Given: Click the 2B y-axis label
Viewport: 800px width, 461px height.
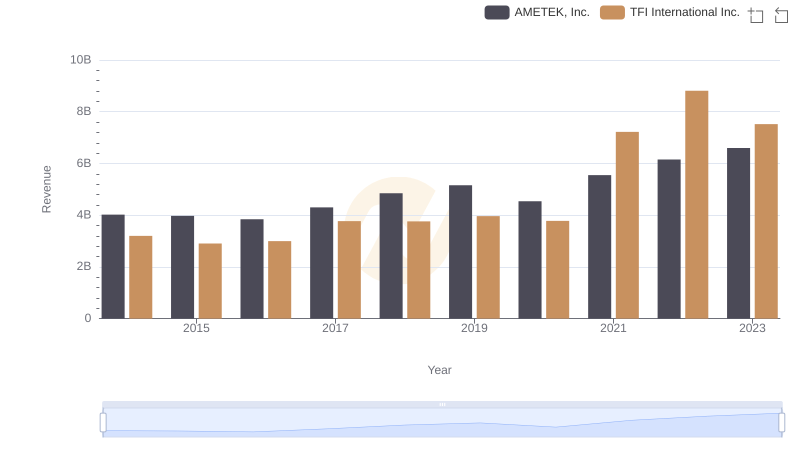Looking at the screenshot, I should point(84,266).
